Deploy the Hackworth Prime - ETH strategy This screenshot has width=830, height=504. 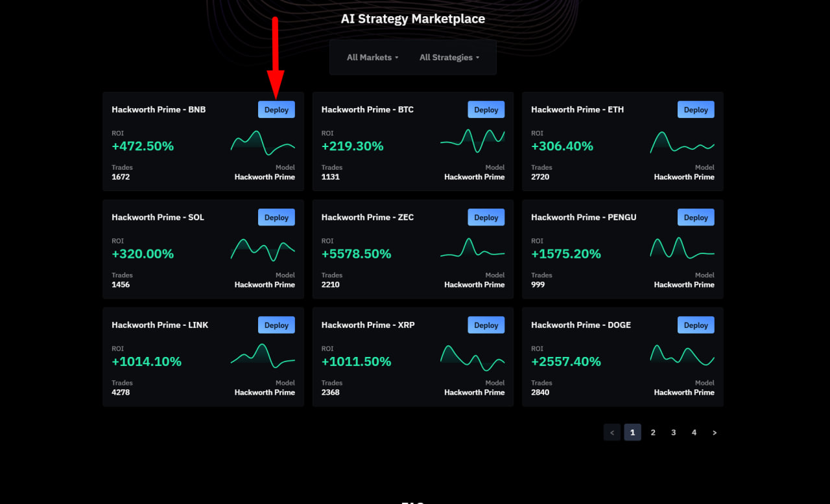pos(696,109)
